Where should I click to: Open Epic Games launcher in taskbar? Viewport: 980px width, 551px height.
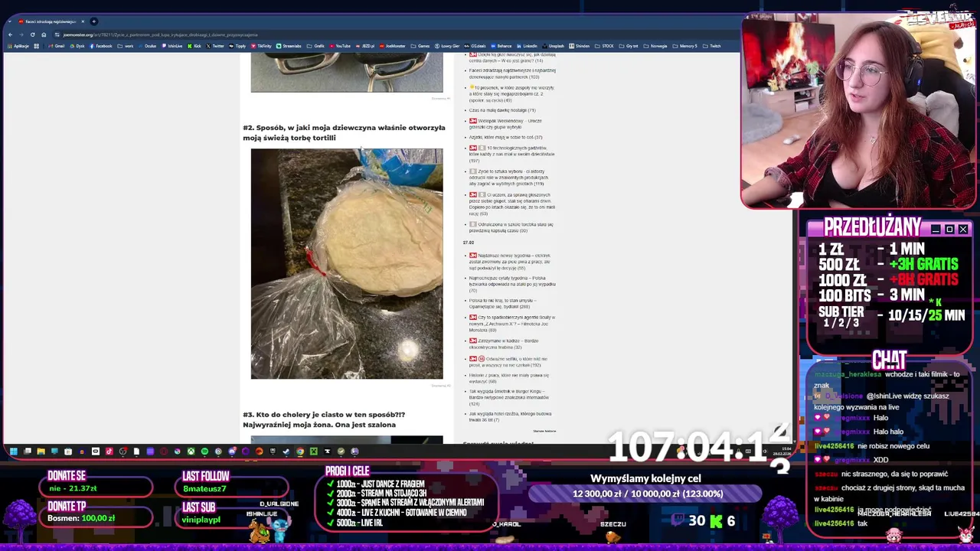coord(273,452)
